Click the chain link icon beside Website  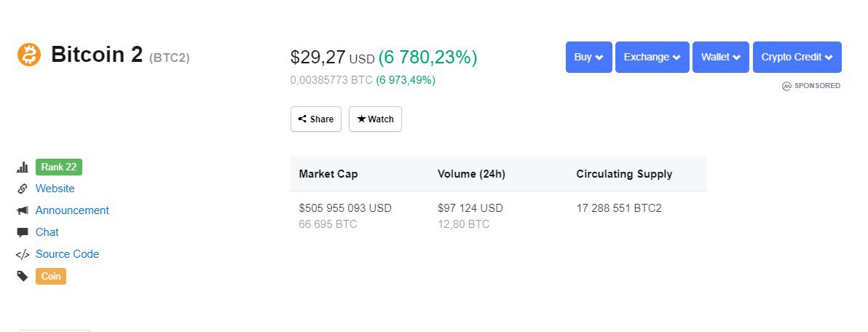22,189
